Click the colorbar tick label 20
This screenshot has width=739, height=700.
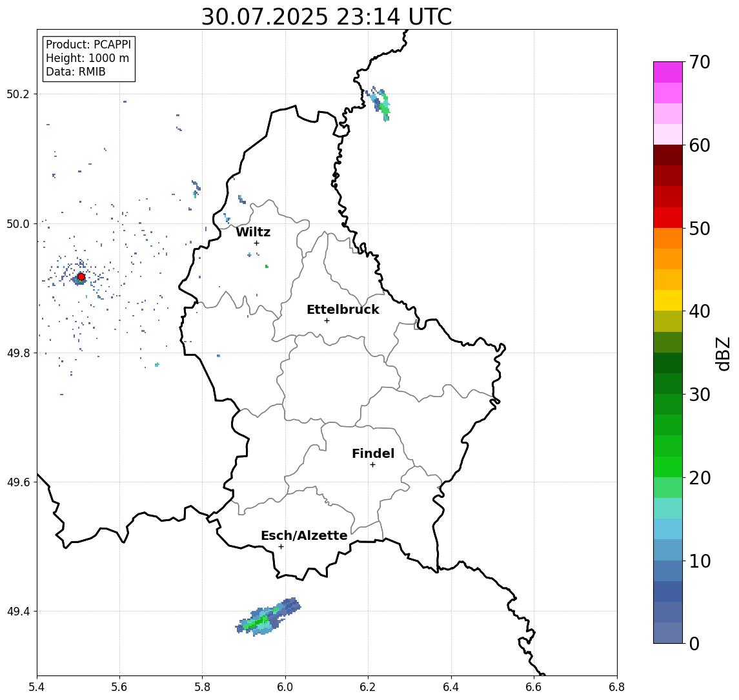(x=700, y=477)
